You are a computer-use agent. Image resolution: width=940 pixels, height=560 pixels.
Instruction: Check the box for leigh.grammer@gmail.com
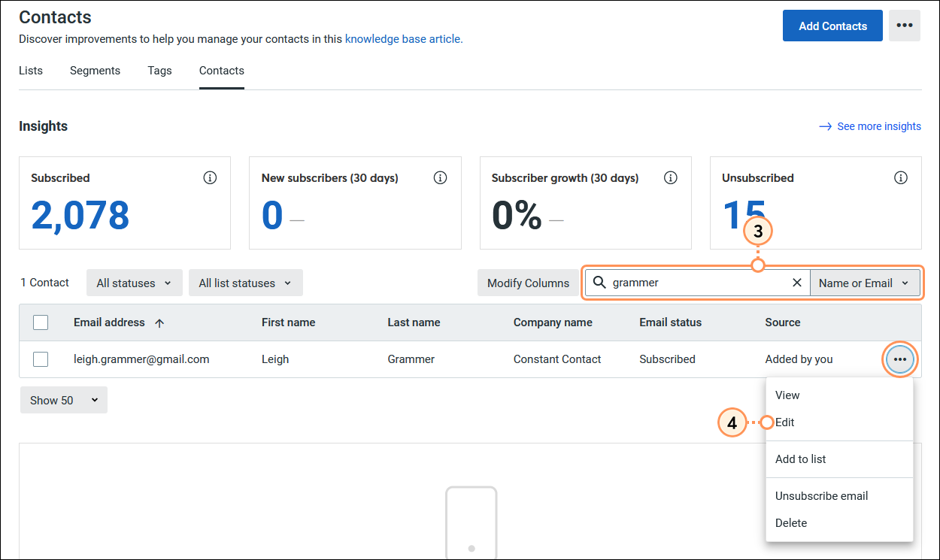coord(41,359)
